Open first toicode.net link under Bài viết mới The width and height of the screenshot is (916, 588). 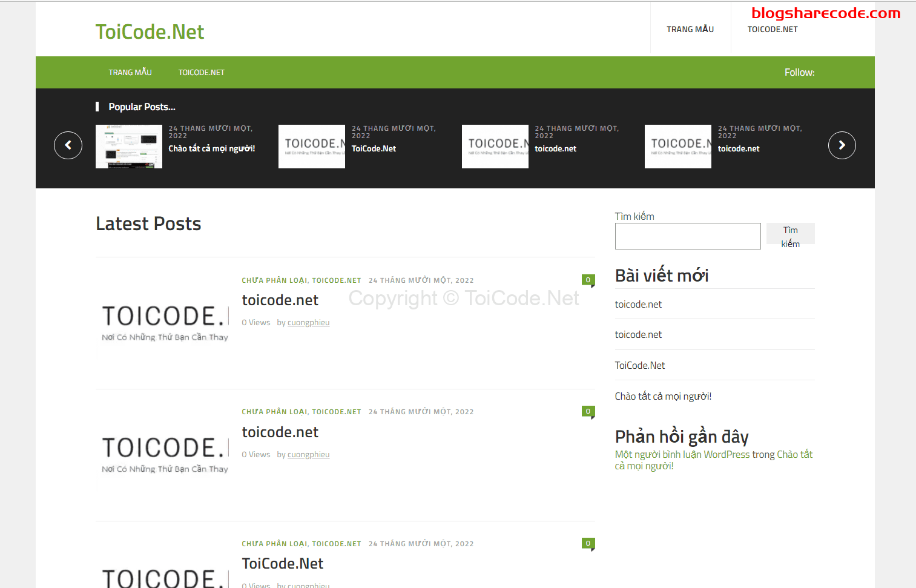pos(638,304)
